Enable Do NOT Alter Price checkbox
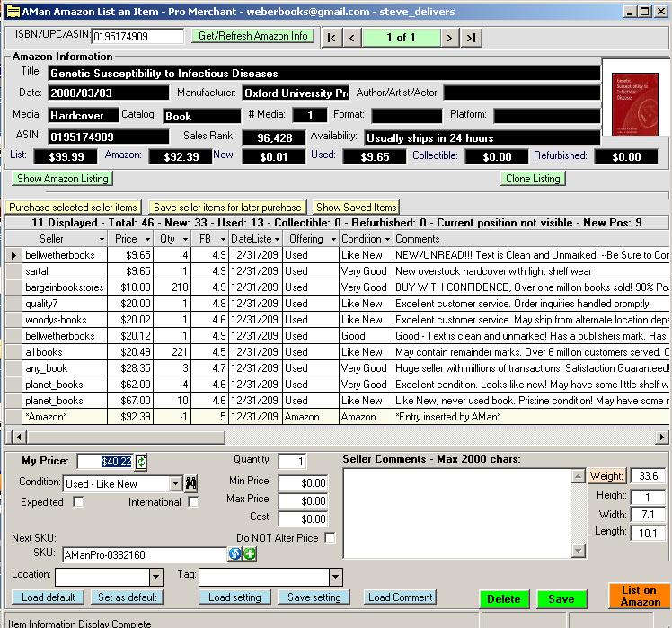 [x=330, y=537]
